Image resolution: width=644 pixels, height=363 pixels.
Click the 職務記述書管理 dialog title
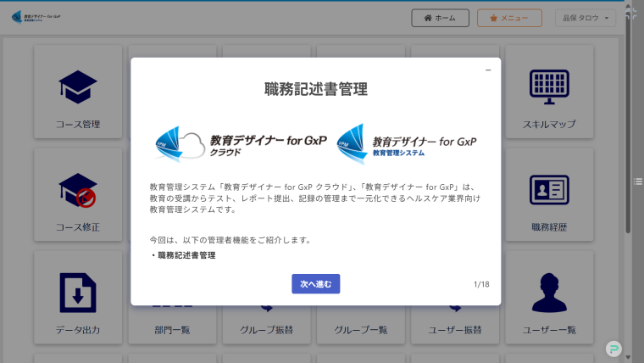[x=315, y=89]
